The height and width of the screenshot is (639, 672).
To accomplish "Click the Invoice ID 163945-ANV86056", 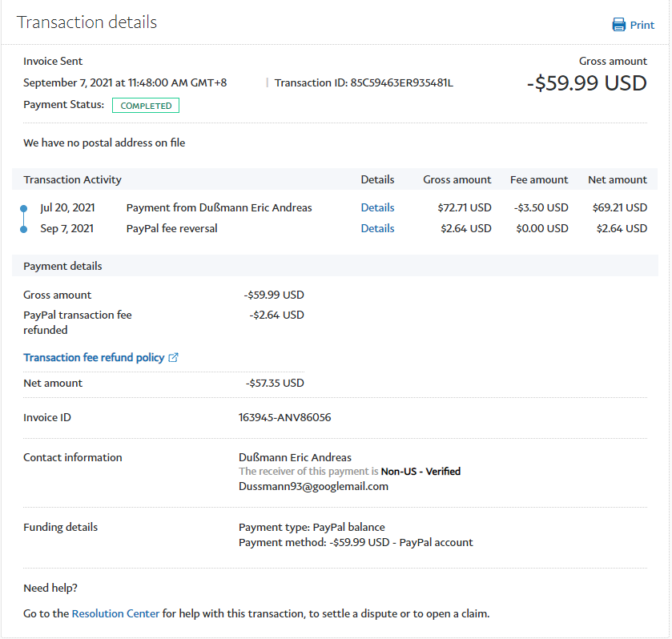I will [284, 417].
